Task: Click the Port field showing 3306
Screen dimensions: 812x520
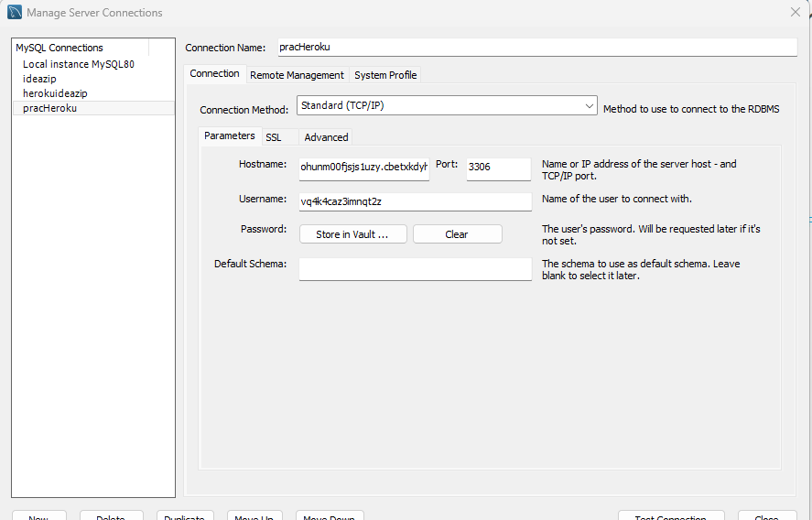Action: [499, 168]
